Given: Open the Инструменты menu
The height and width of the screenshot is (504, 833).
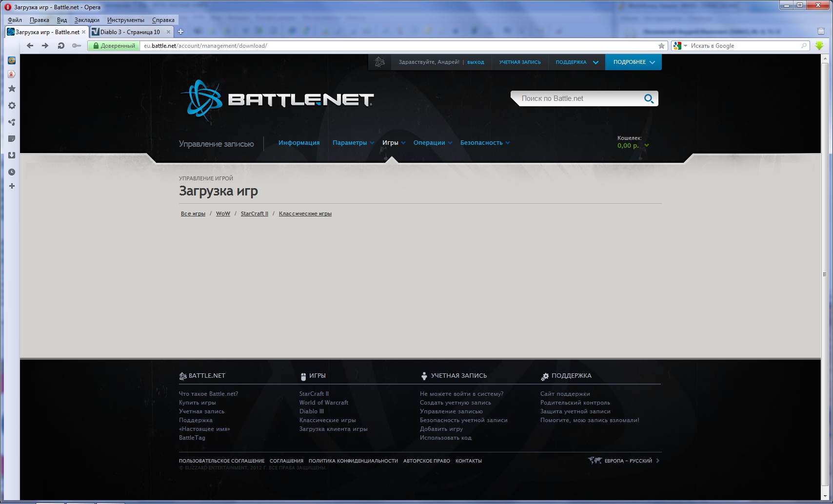Looking at the screenshot, I should [x=126, y=20].
